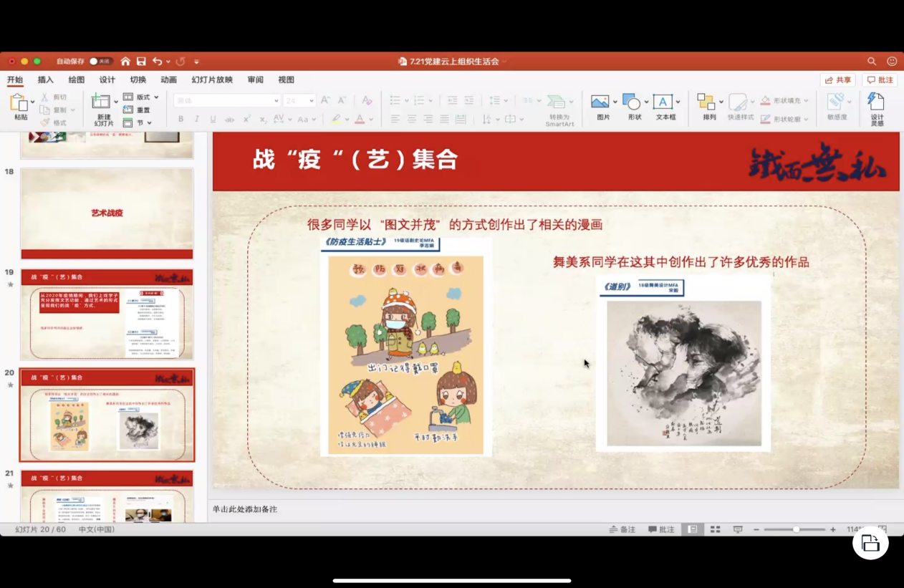904x588 pixels.
Task: Toggle superscript formatting
Action: [x=246, y=119]
